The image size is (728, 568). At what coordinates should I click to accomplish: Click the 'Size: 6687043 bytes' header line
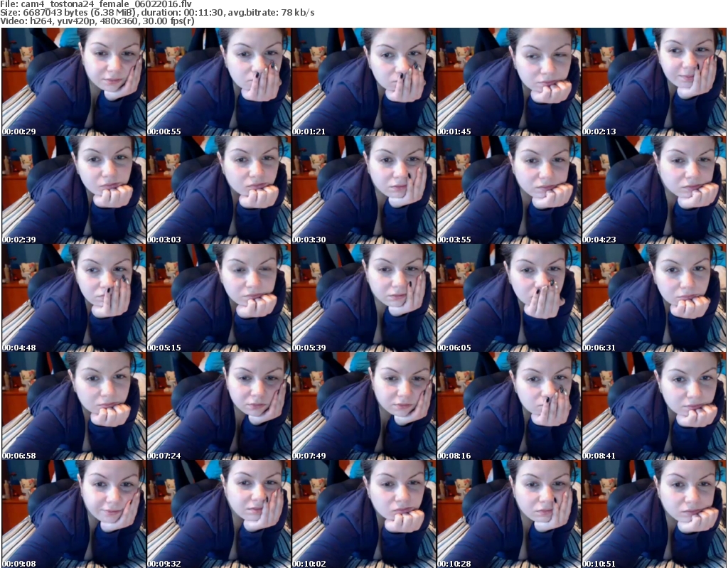(x=157, y=13)
